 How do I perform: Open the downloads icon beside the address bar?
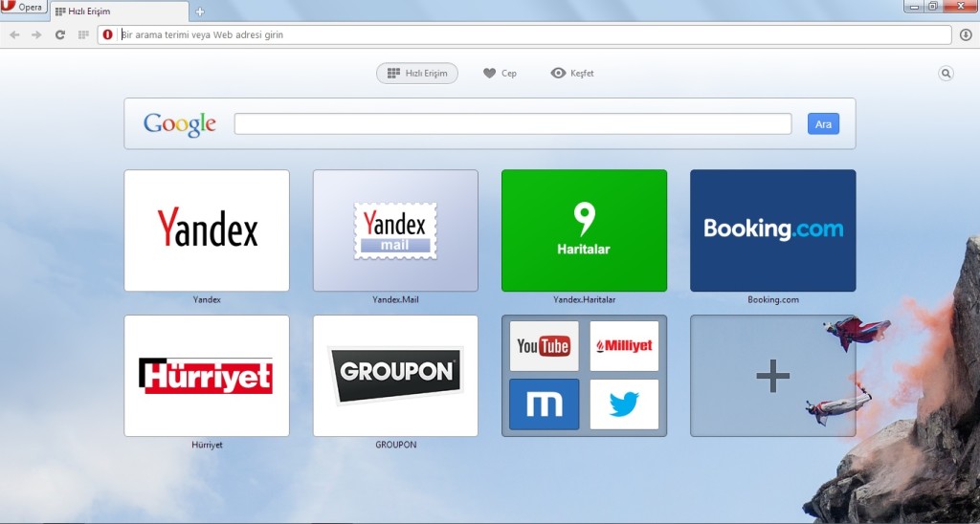click(x=966, y=35)
